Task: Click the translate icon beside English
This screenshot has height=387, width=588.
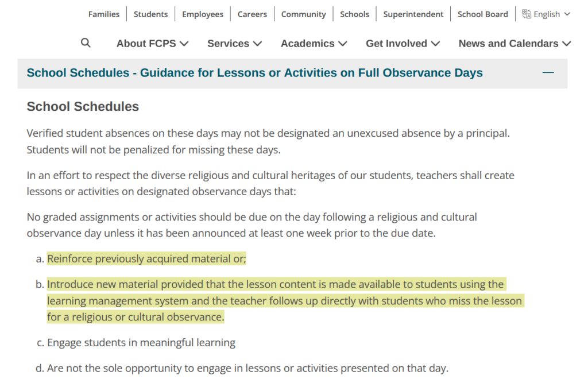Action: click(x=526, y=14)
